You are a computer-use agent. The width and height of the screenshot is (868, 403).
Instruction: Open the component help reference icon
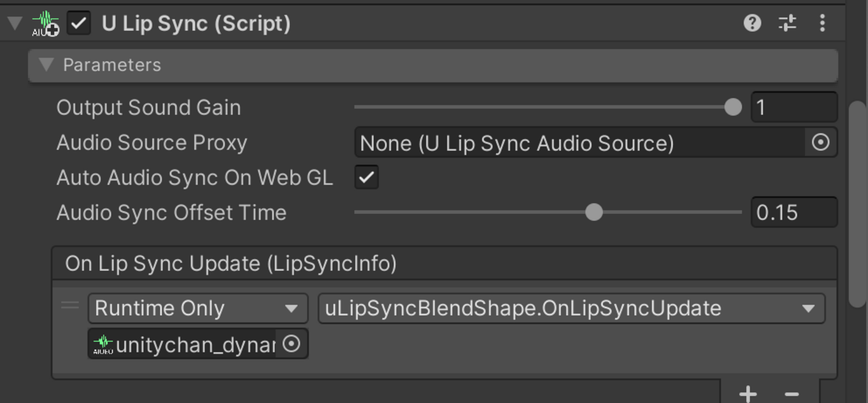(x=752, y=23)
